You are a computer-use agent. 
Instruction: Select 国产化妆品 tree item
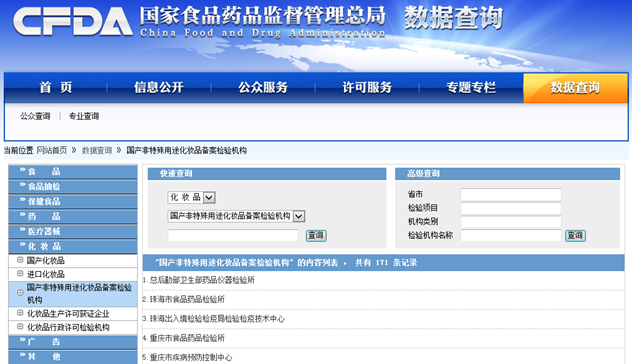click(46, 261)
